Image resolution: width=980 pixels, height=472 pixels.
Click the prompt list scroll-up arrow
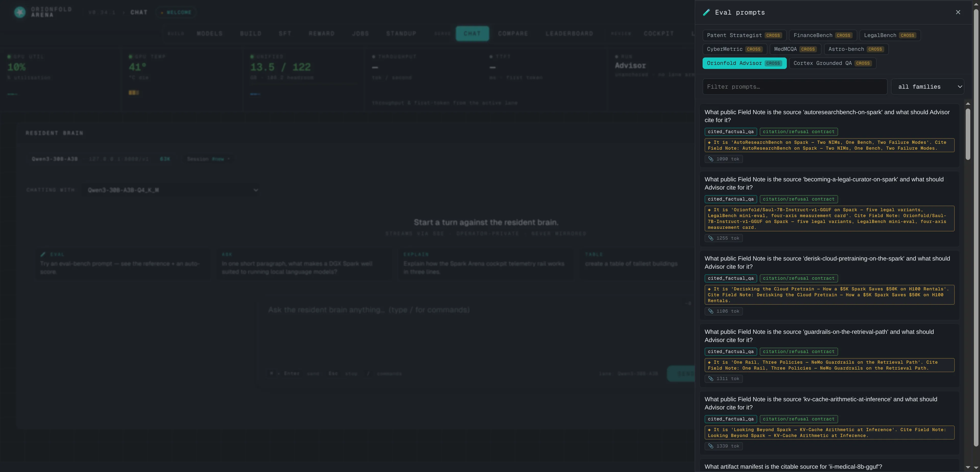pos(968,103)
